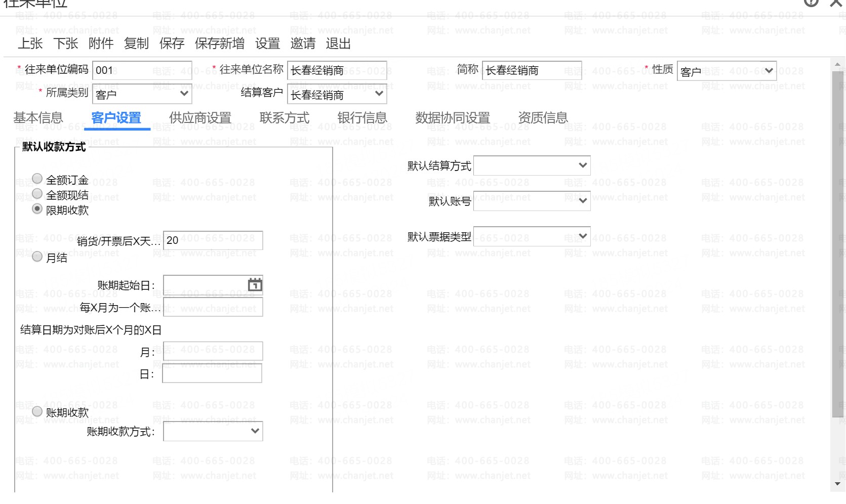Focus the 日 input field

click(x=212, y=373)
